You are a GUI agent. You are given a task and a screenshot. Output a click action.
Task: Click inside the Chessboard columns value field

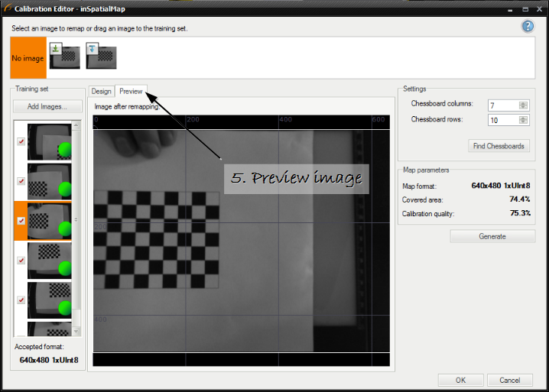pyautogui.click(x=502, y=105)
